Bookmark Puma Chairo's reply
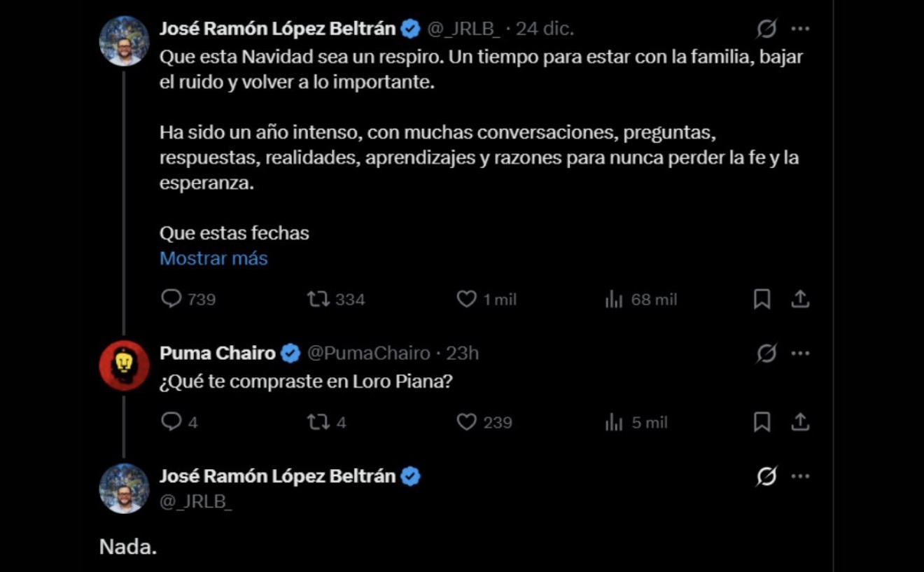 coord(762,422)
